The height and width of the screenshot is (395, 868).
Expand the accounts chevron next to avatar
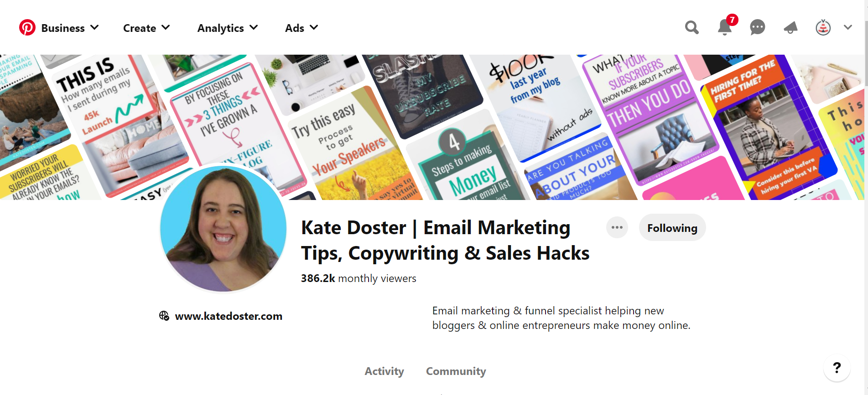(x=848, y=27)
